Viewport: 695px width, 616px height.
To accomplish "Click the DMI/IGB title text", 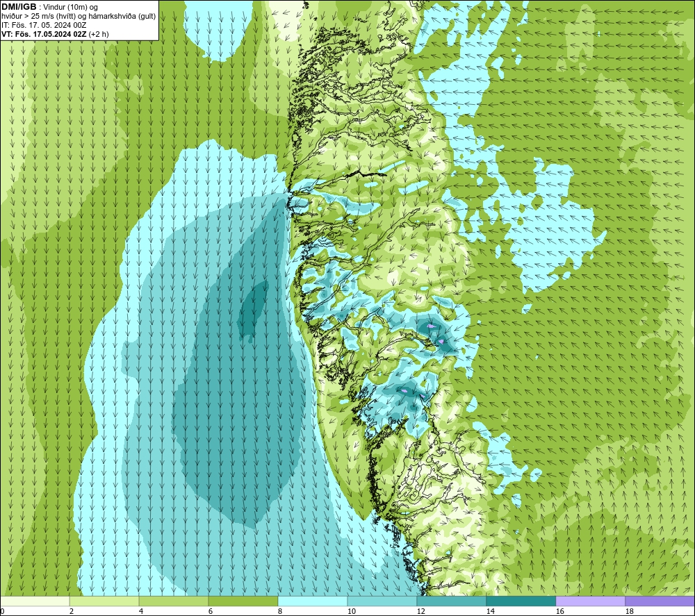I will (19, 7).
